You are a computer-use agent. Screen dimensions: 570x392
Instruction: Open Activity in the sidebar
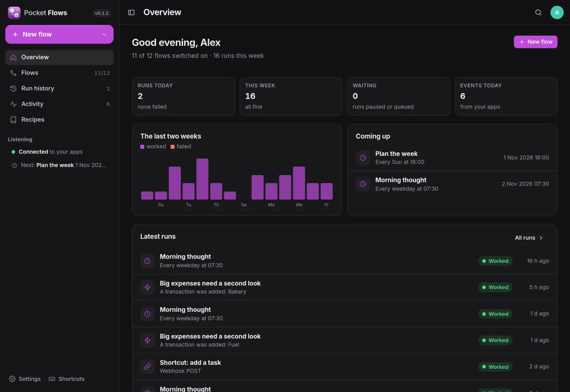pos(59,104)
